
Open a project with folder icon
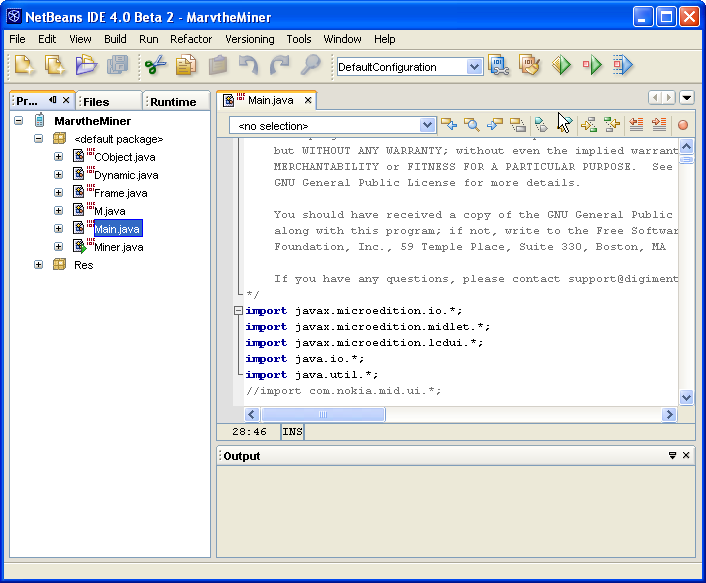[x=86, y=66]
